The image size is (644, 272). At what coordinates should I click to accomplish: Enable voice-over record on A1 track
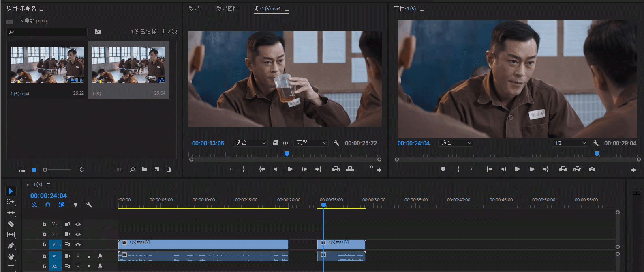(100, 256)
